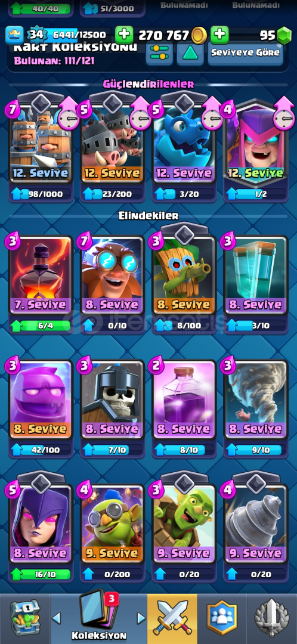
Task: Open the shop chest tab
Action: 25,618
